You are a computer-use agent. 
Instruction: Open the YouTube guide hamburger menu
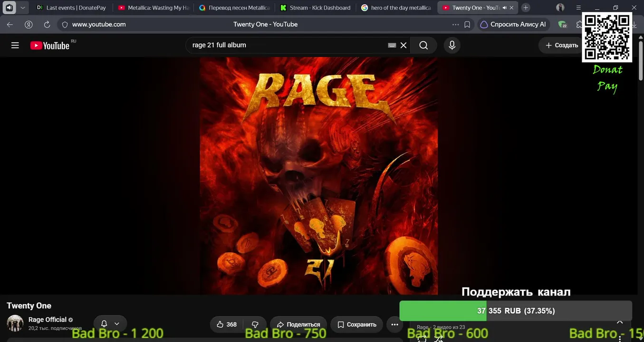click(15, 45)
